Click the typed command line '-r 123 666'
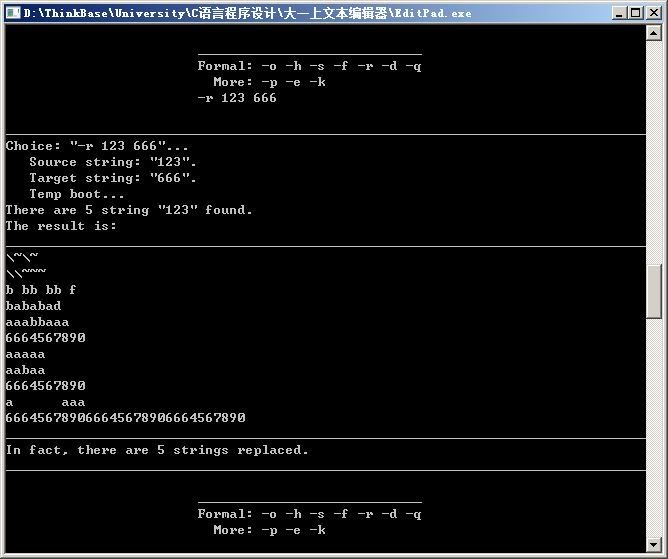 [x=237, y=98]
